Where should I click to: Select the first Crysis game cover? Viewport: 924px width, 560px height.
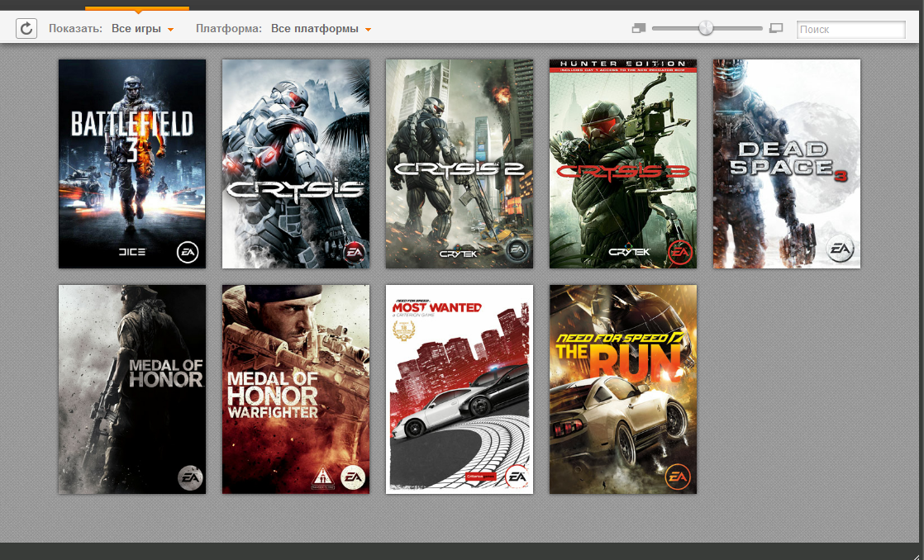tap(296, 164)
